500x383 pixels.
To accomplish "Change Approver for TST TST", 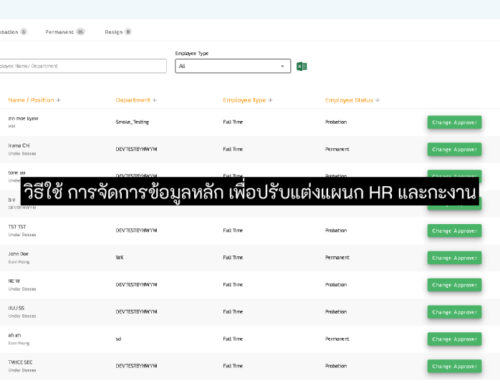I will (454, 231).
